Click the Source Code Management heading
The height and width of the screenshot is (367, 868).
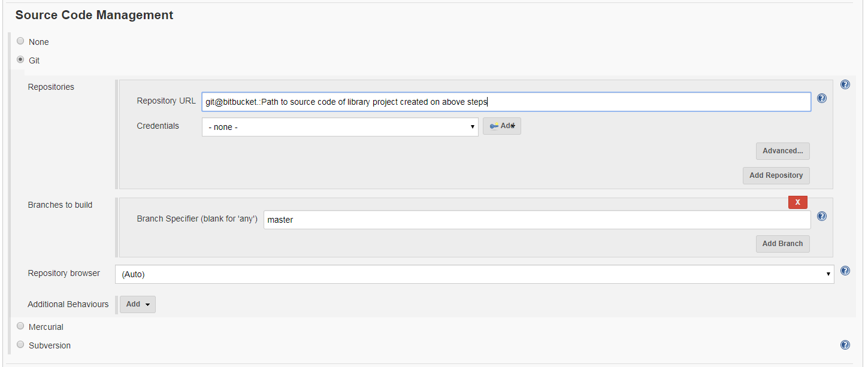[x=94, y=15]
